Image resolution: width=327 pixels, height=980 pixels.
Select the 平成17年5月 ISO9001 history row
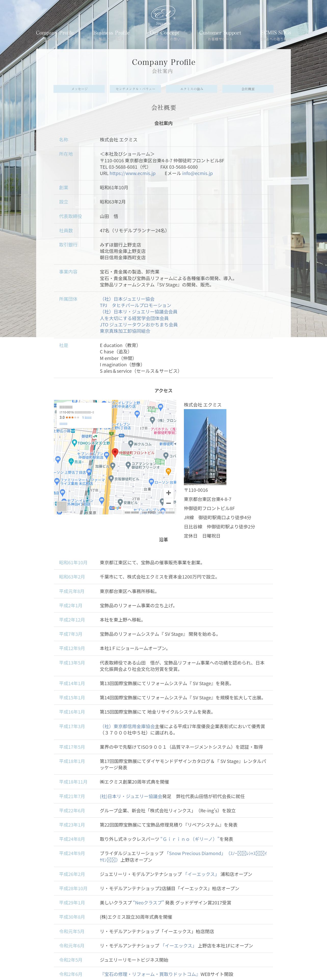(163, 747)
